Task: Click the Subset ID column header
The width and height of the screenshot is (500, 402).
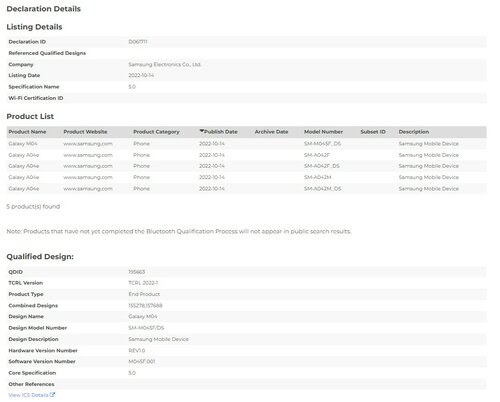Action: click(373, 132)
